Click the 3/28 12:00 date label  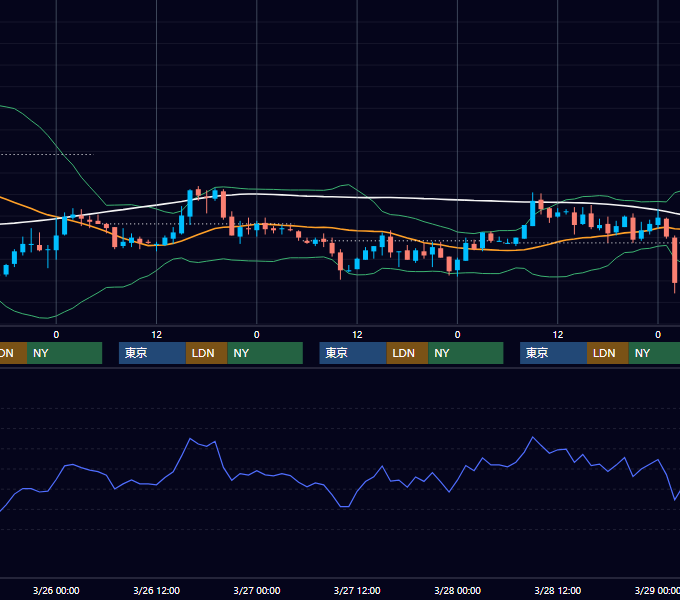558,590
